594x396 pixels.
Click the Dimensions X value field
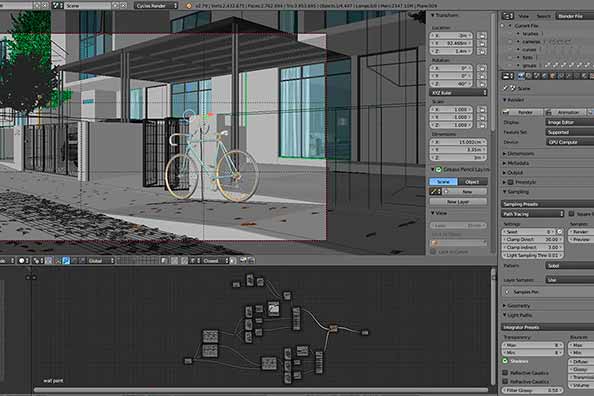point(458,142)
